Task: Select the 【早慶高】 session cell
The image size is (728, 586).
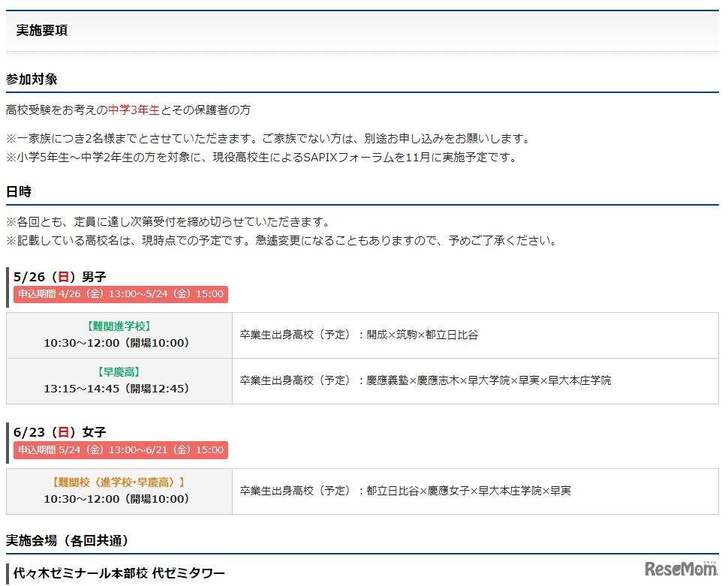Action: [x=119, y=371]
